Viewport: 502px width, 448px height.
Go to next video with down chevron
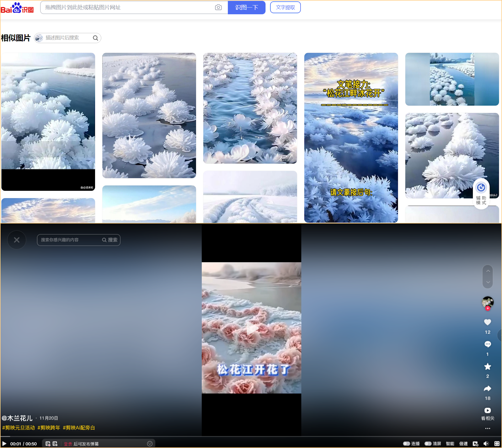[x=488, y=282]
